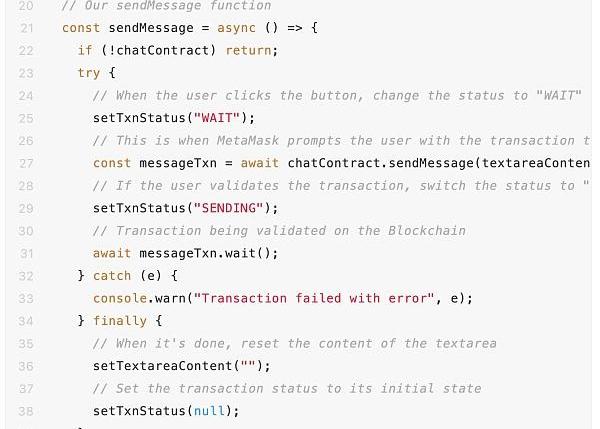Viewport: 600px width, 429px height.
Task: Click the "SENDING" string literal
Action: coord(228,208)
